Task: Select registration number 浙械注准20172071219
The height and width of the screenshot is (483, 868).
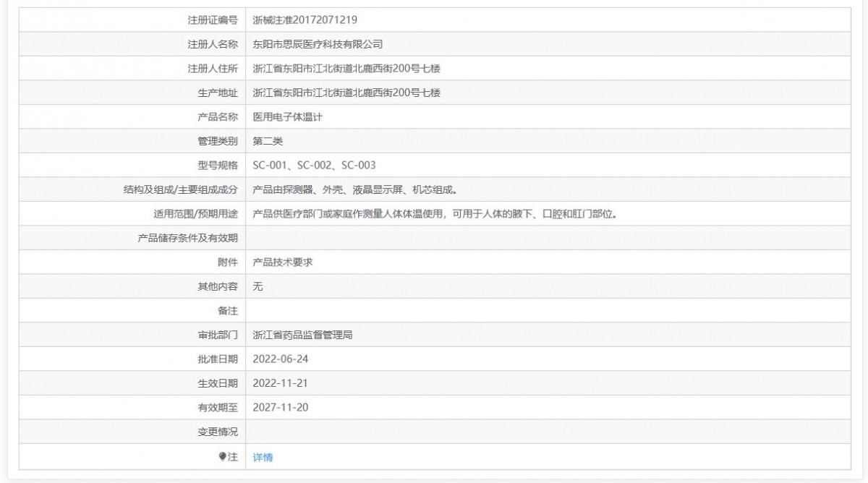Action: 305,20
